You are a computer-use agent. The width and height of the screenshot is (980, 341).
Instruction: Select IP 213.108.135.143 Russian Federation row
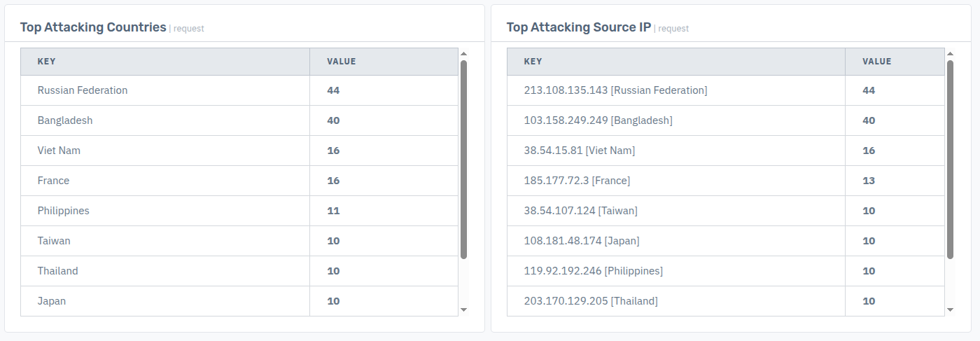(x=726, y=90)
